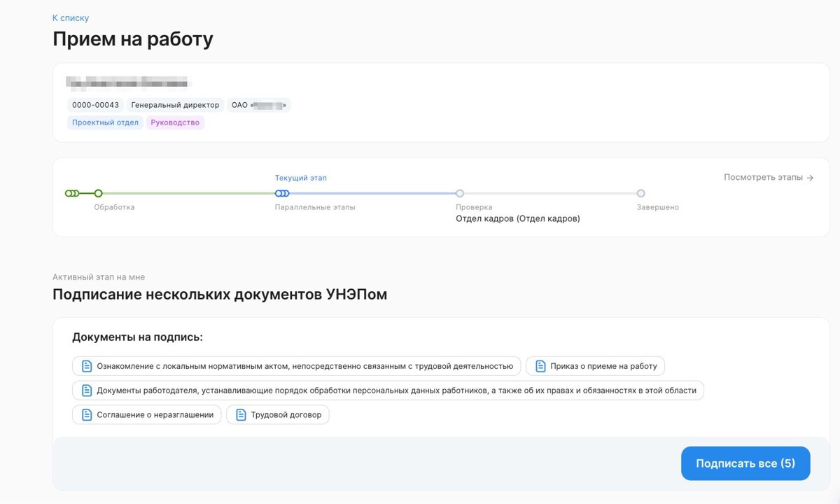The width and height of the screenshot is (840, 504).
Task: Click the Соглашение о неразглашении document icon
Action: [x=87, y=415]
